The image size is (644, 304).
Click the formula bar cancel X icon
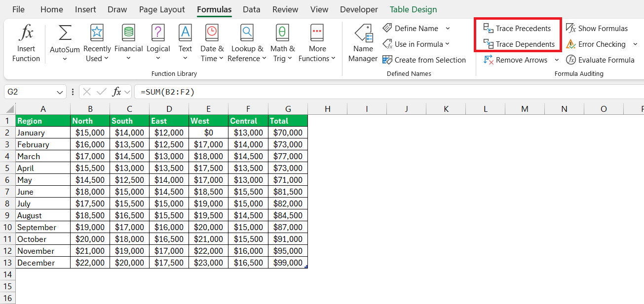(87, 92)
